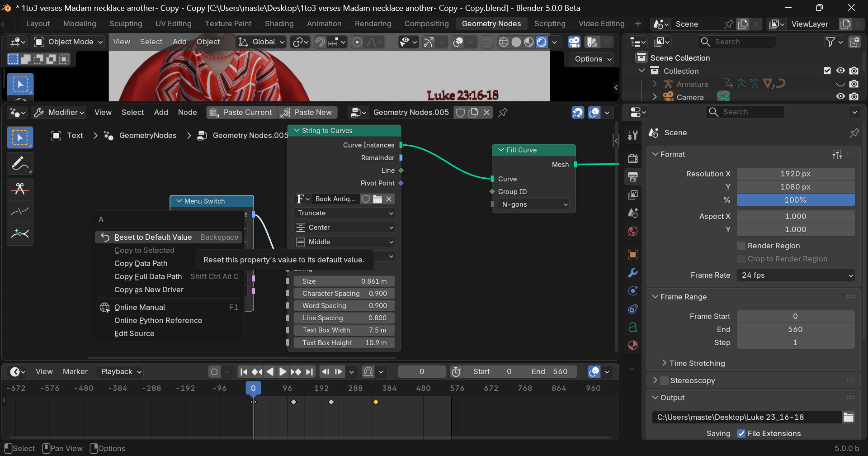Switch to the Scripting workspace tab
This screenshot has height=456, width=868.
549,24
